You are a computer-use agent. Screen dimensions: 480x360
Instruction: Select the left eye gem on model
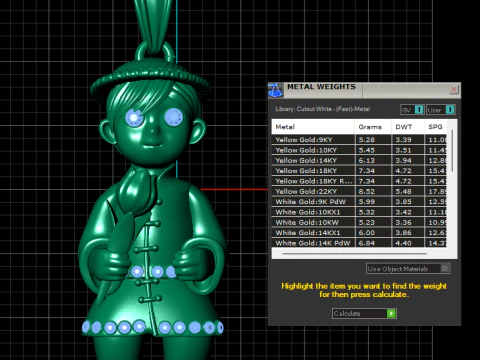click(x=135, y=118)
